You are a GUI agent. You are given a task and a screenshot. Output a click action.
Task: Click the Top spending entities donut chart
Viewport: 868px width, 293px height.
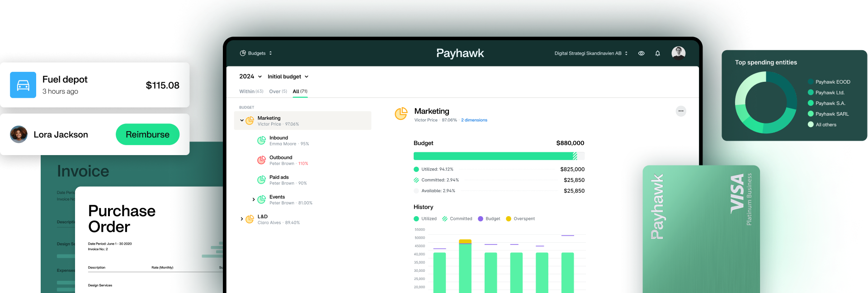(766, 103)
